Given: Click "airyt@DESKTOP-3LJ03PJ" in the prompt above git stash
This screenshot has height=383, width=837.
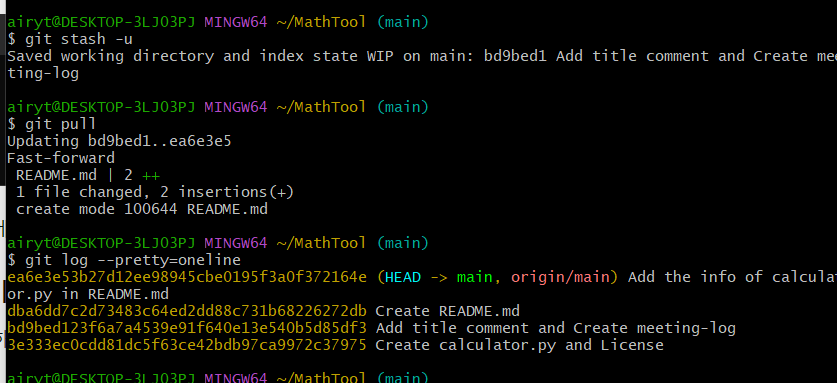Looking at the screenshot, I should (101, 22).
